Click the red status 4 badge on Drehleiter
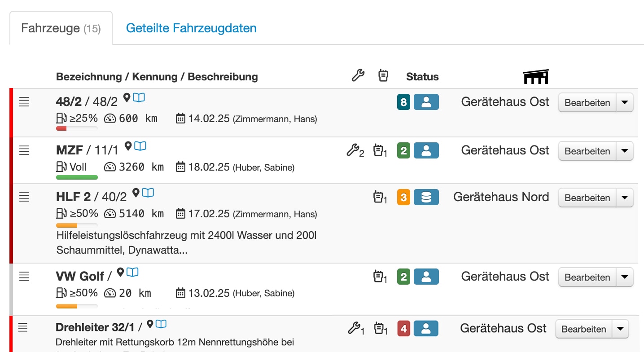The image size is (644, 352). 403,329
